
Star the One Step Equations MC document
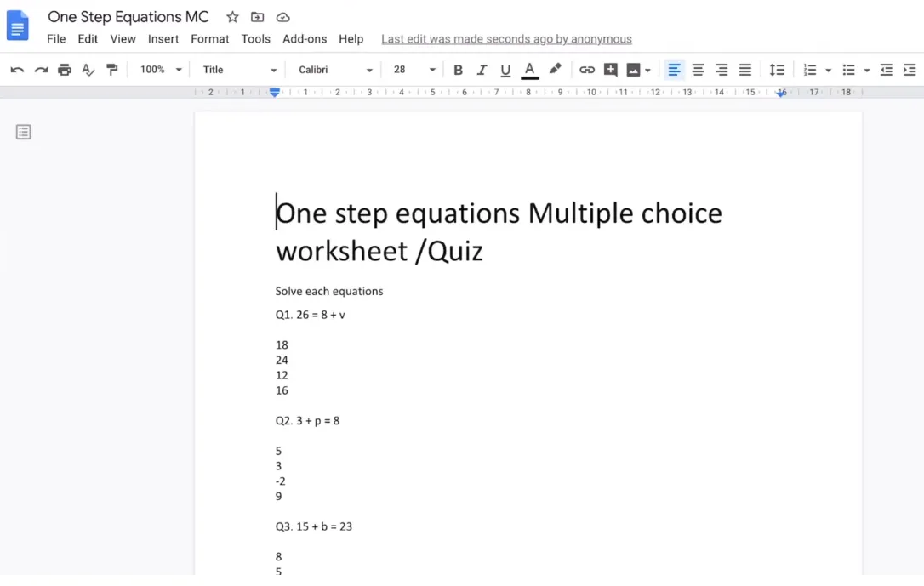coord(232,17)
